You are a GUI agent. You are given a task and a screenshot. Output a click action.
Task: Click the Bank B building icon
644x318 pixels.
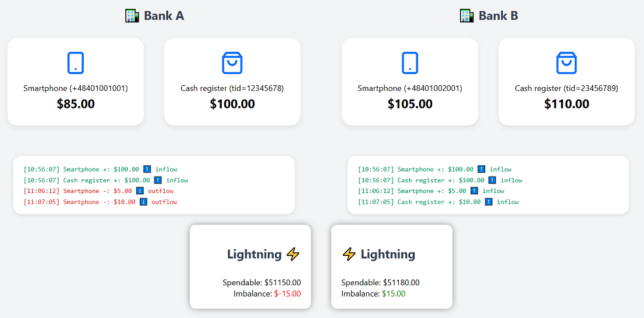pos(466,16)
